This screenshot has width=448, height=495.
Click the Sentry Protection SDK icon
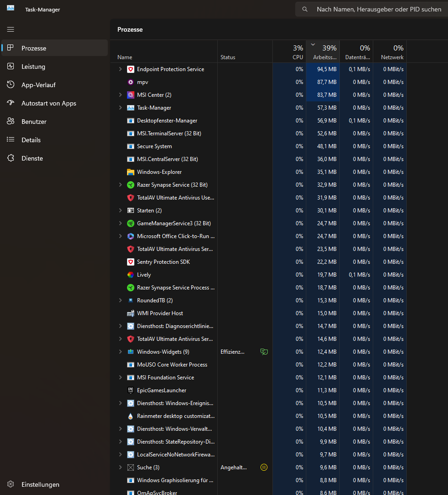point(131,262)
